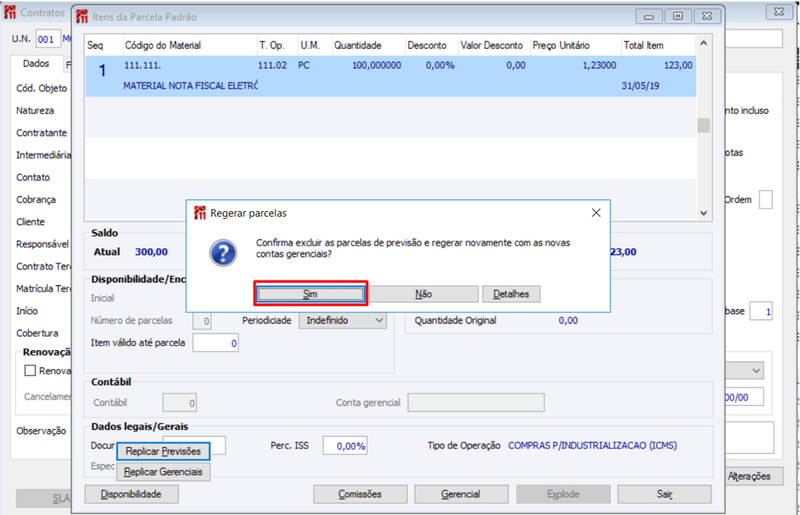Click the Quantidade Original value 0,00
800x515 pixels.
568,321
